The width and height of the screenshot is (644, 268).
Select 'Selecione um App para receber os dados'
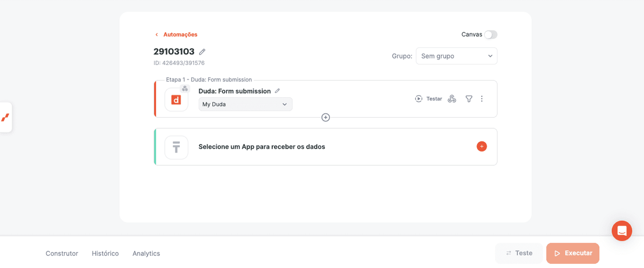tap(262, 147)
